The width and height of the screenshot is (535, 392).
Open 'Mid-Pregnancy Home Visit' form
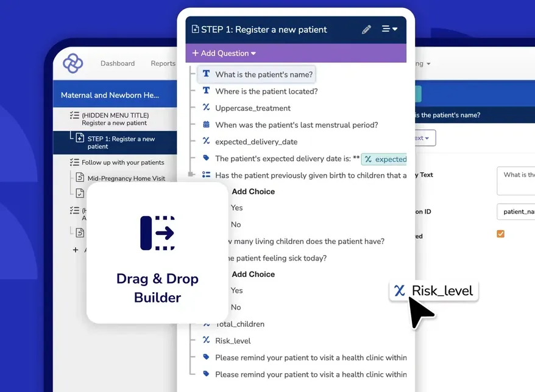point(126,178)
